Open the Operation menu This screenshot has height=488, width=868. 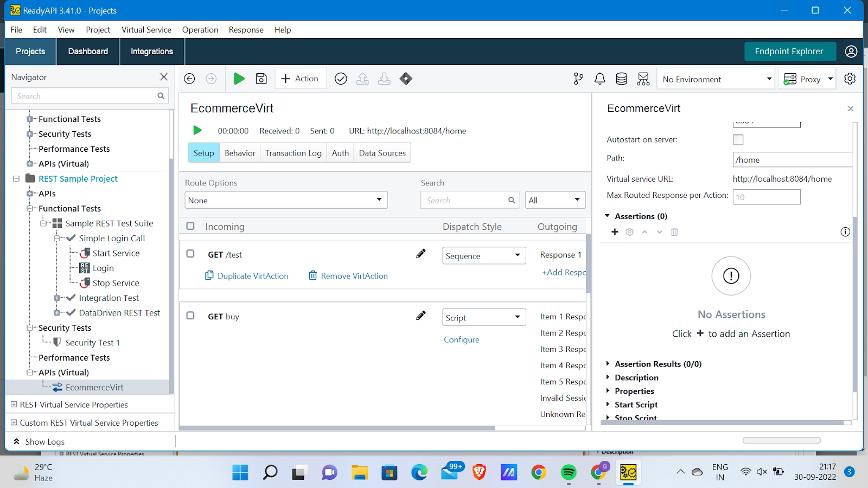(x=200, y=30)
